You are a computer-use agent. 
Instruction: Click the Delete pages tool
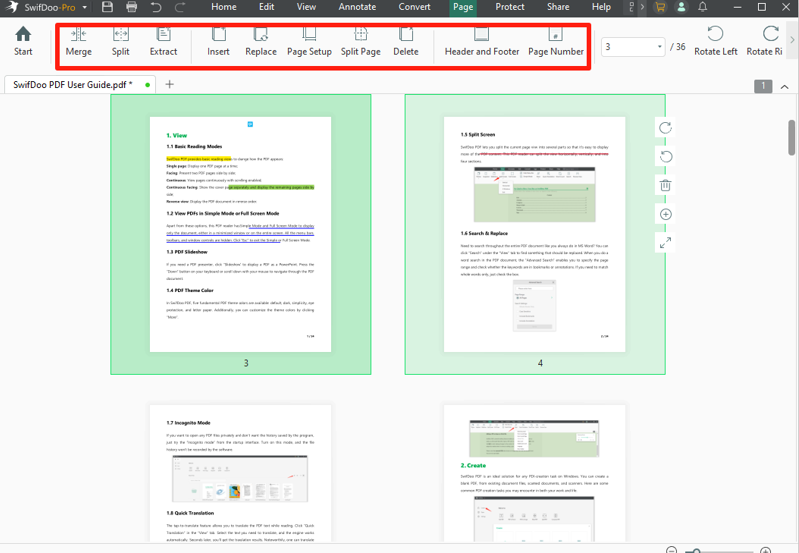click(406, 42)
